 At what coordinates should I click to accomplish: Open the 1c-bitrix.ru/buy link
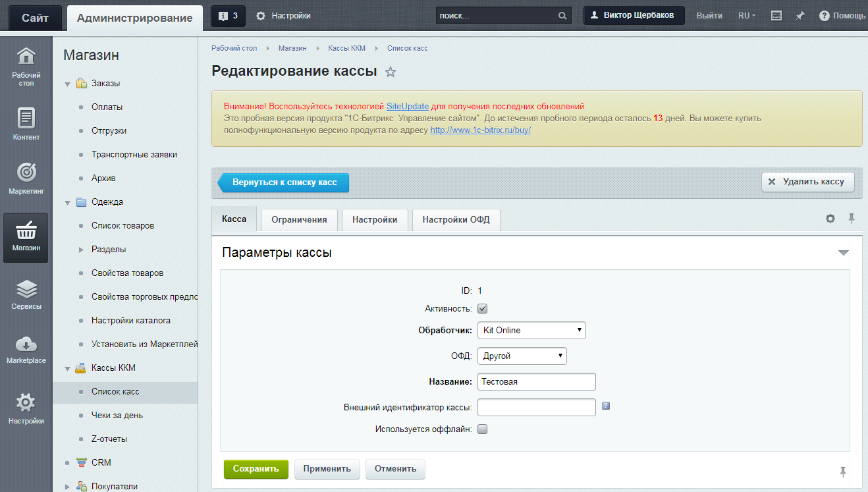[x=481, y=130]
